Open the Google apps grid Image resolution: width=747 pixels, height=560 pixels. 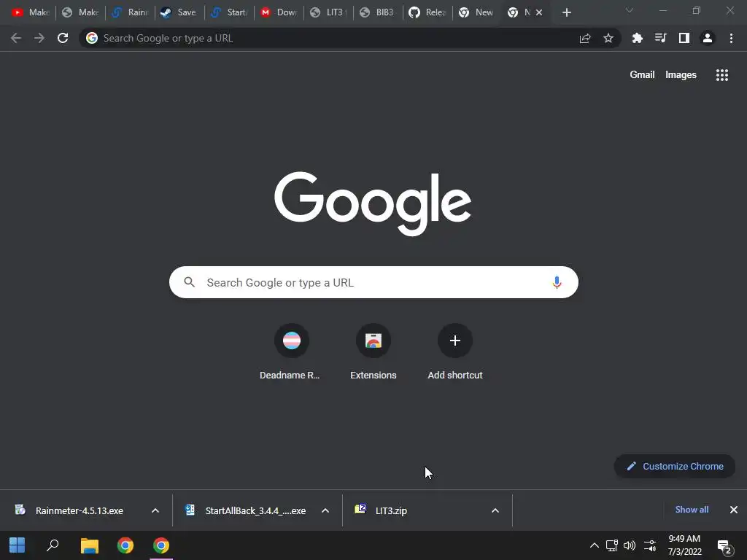(722, 75)
